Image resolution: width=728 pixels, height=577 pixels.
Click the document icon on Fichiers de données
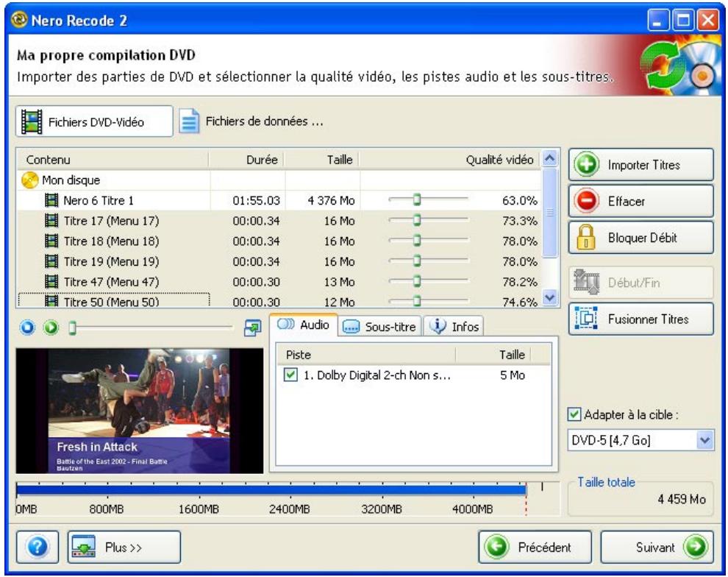[x=190, y=121]
